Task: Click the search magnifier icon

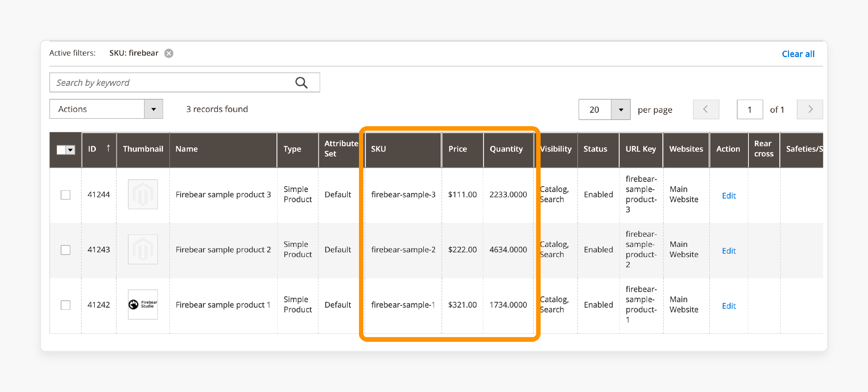Action: coord(302,83)
